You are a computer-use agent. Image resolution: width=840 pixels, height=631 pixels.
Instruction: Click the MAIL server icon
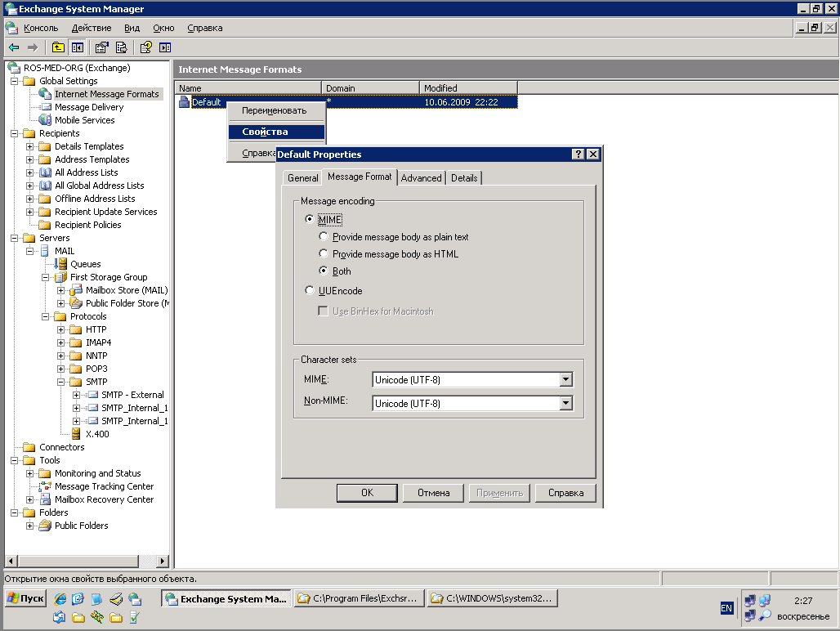point(46,251)
